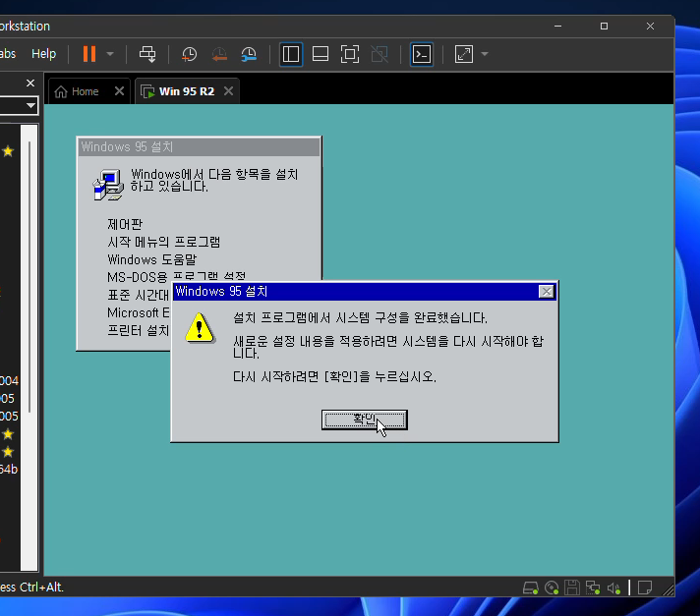Click the setup computer icon in background window
This screenshot has height=616, width=700.
pos(108,185)
